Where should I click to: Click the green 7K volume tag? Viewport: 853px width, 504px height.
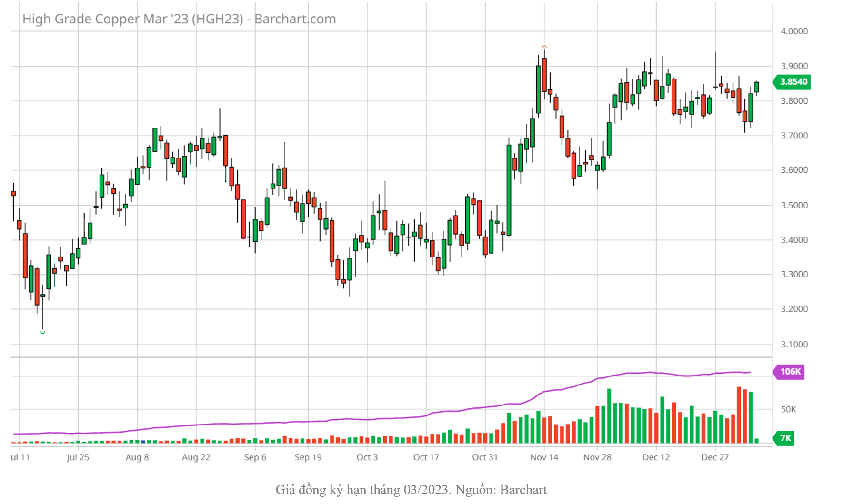[785, 438]
